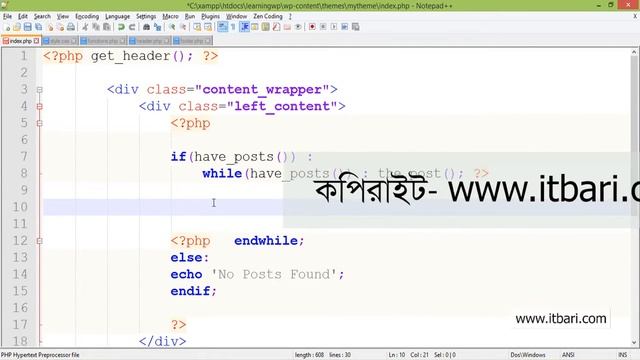Screen dimensions: 640x360
Task: Open the Edit menu
Action: coord(22,16)
